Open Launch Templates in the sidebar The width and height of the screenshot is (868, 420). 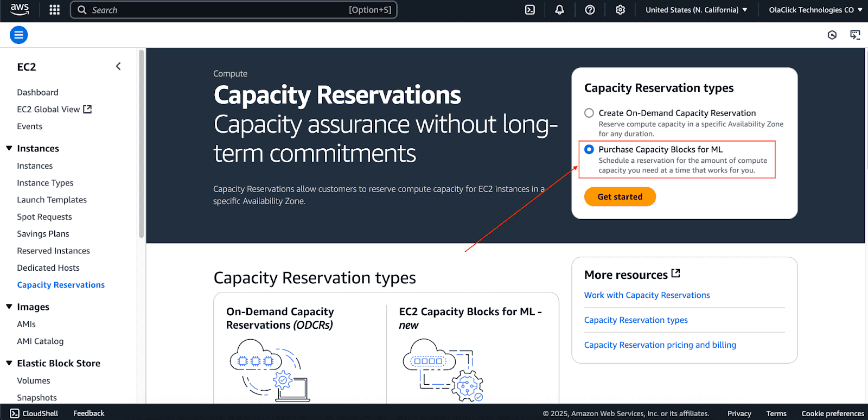(52, 200)
